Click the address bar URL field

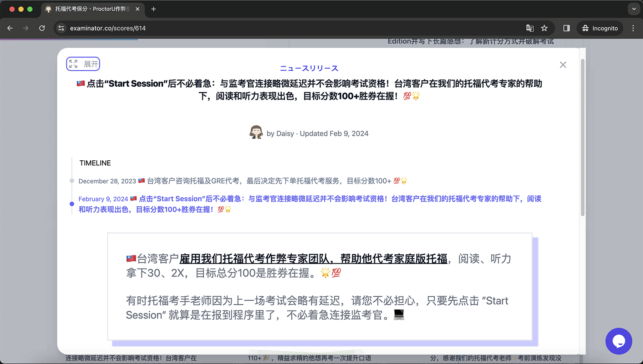(291, 28)
